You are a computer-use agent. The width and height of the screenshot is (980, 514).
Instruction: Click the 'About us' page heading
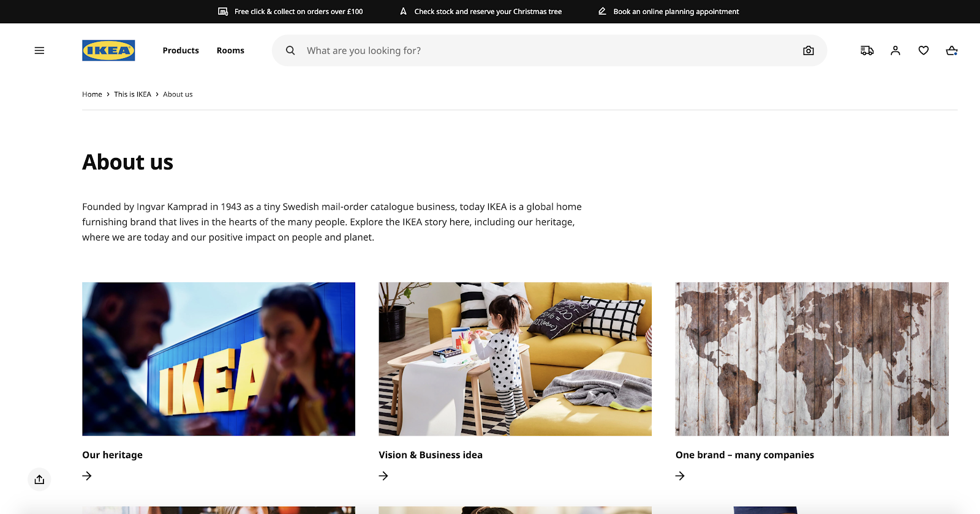[x=127, y=162]
